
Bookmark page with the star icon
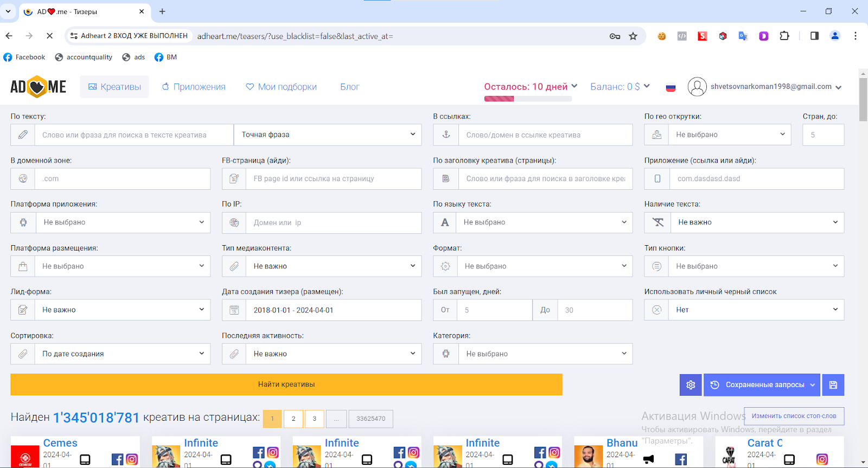click(633, 36)
